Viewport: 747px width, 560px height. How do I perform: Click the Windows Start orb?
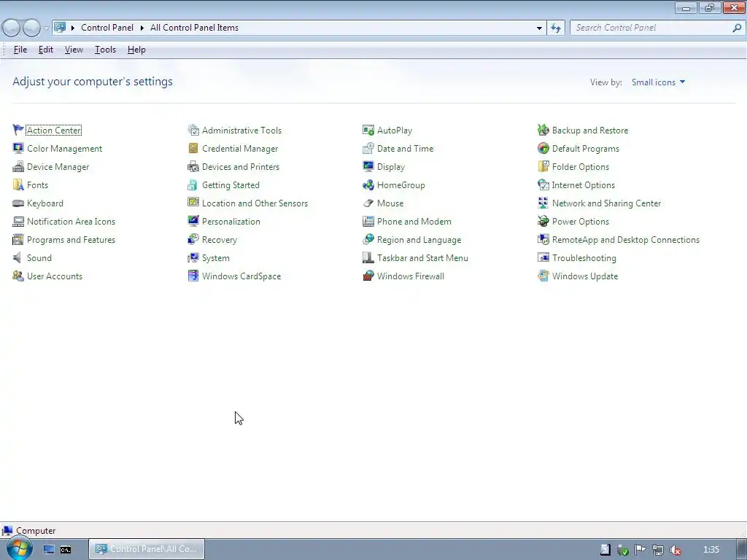tap(19, 548)
